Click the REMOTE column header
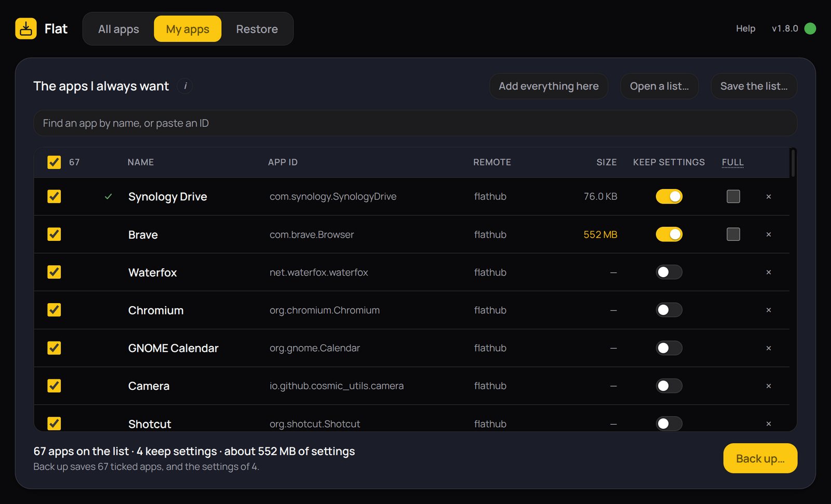 492,162
